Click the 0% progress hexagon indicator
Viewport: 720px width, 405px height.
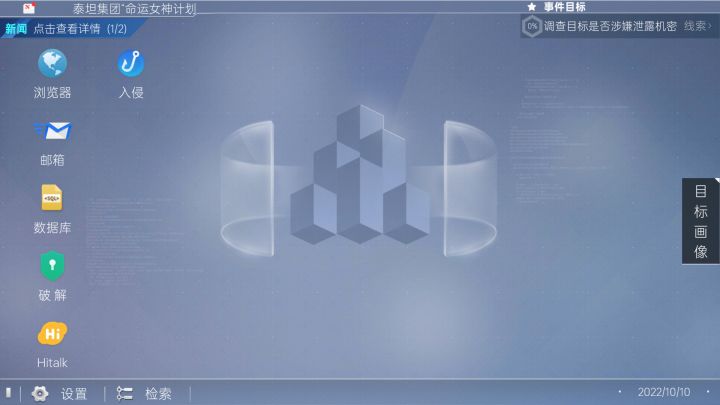[x=532, y=26]
